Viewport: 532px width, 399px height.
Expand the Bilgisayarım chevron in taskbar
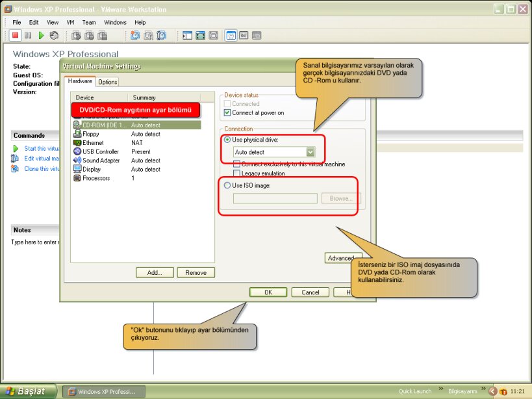click(483, 389)
